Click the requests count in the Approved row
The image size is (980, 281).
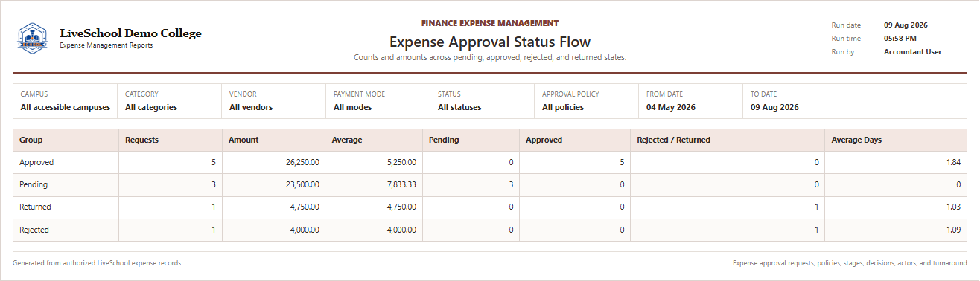coord(213,162)
